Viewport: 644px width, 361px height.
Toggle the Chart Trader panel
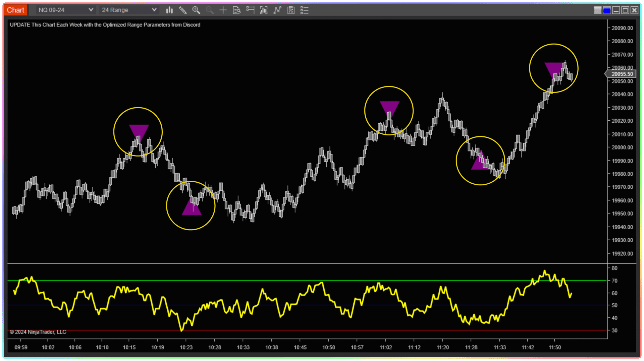pyautogui.click(x=250, y=10)
